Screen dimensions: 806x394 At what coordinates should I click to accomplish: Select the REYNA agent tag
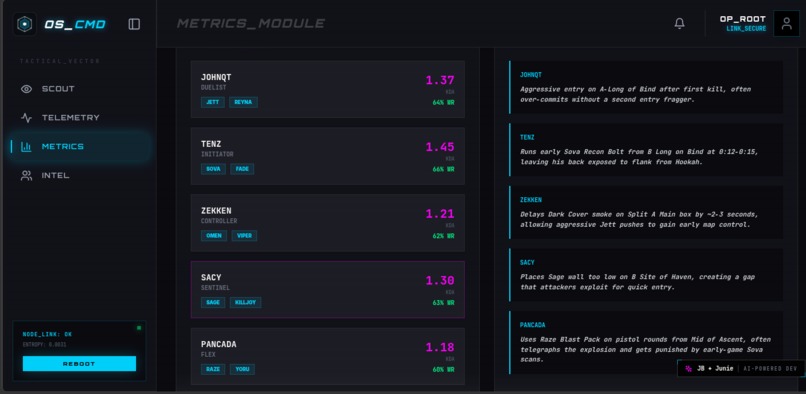(x=243, y=102)
